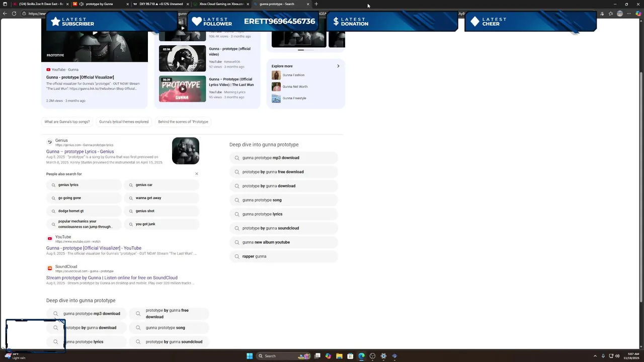Viewport: 644px width, 362px height.
Task: Launch Copilot from the taskbar
Action: pyautogui.click(x=328, y=356)
